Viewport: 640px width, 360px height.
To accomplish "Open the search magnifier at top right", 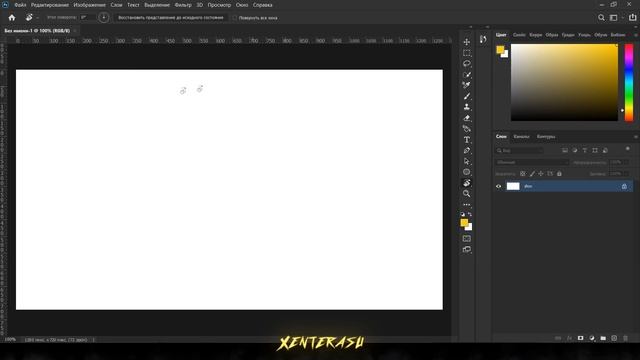I will [601, 18].
